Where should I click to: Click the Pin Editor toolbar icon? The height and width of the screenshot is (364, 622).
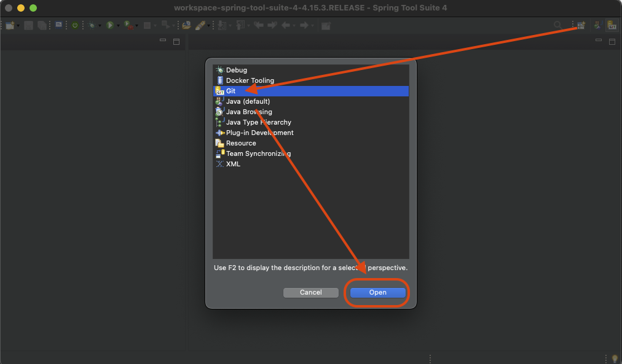click(326, 26)
